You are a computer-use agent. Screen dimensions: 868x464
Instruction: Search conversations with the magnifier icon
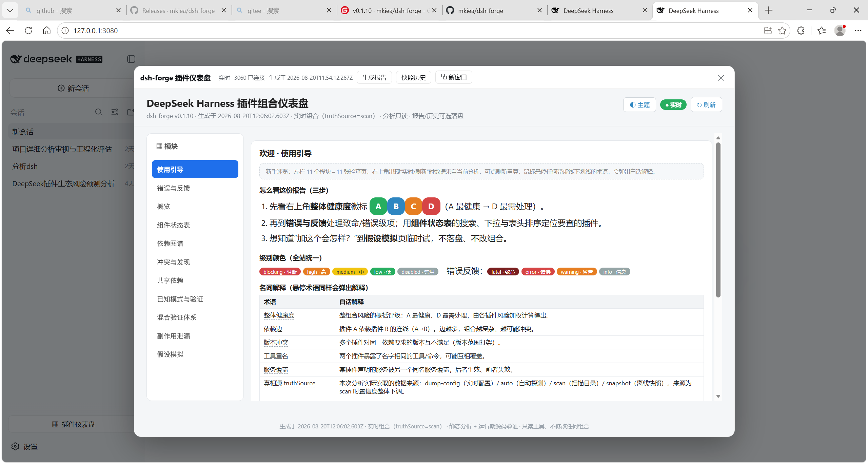coord(99,112)
